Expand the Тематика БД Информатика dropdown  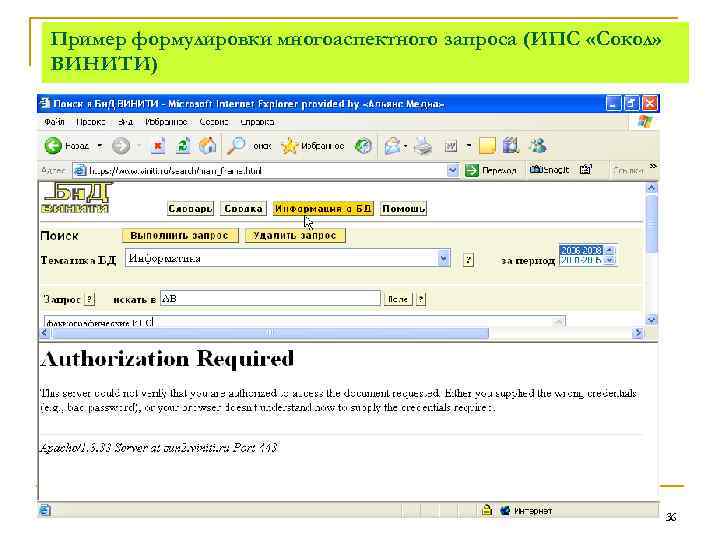[x=443, y=259]
